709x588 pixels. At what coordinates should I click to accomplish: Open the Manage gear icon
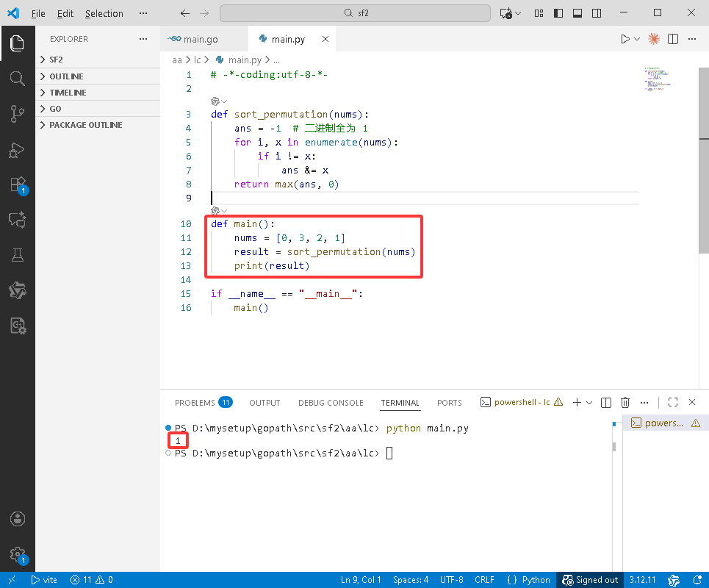18,554
